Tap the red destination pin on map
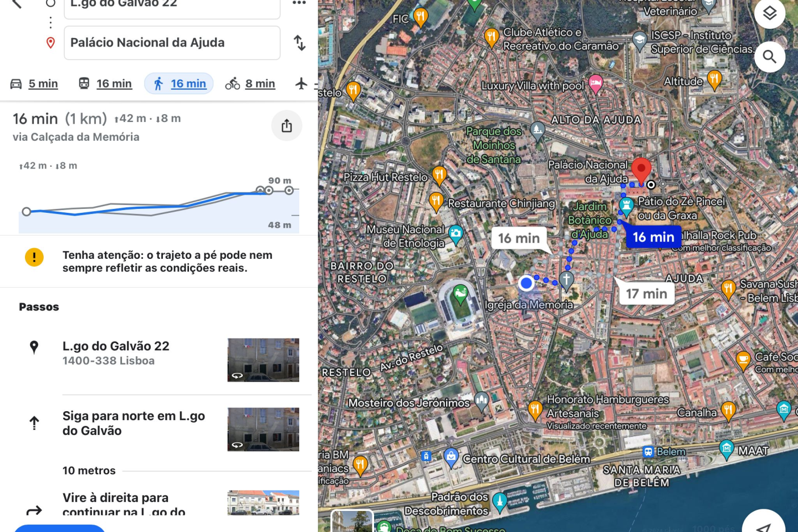 641,170
